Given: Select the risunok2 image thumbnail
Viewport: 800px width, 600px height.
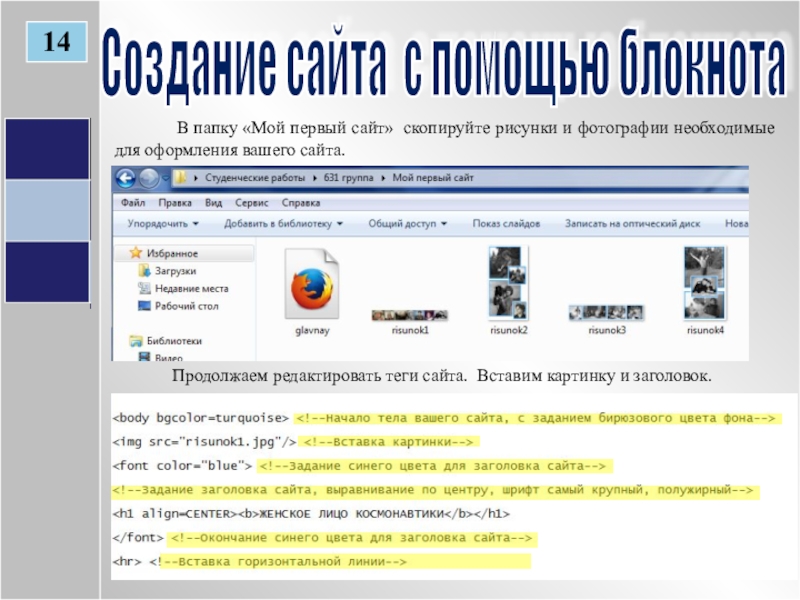Looking at the screenshot, I should coord(508,283).
